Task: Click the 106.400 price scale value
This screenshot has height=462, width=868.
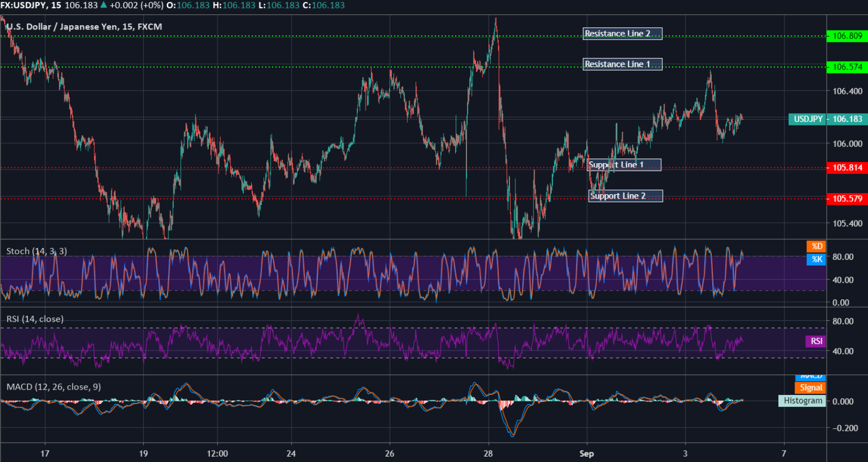Action: pyautogui.click(x=848, y=91)
